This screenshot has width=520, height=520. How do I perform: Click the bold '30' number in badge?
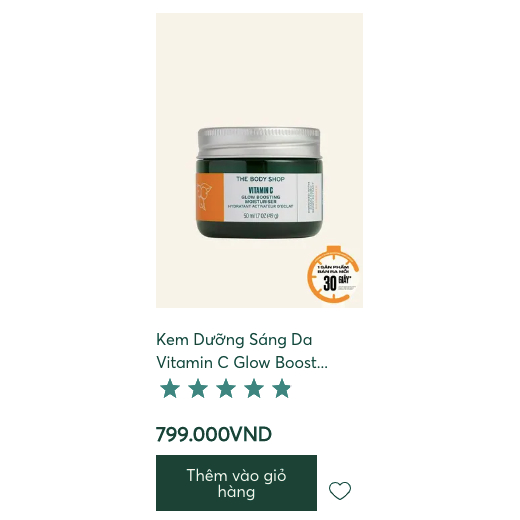(330, 284)
